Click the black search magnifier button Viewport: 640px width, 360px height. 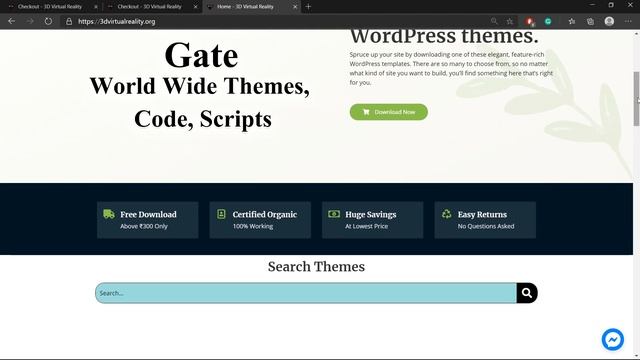click(x=527, y=293)
